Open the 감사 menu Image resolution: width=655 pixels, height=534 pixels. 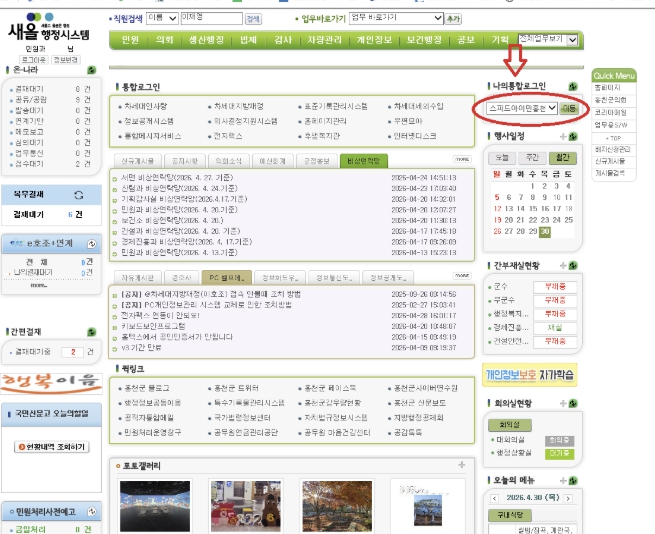[283, 40]
